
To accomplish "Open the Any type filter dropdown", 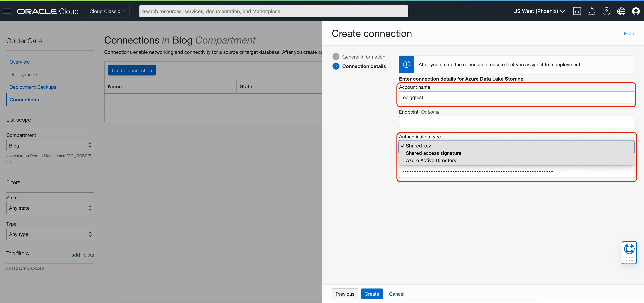I will coord(50,234).
